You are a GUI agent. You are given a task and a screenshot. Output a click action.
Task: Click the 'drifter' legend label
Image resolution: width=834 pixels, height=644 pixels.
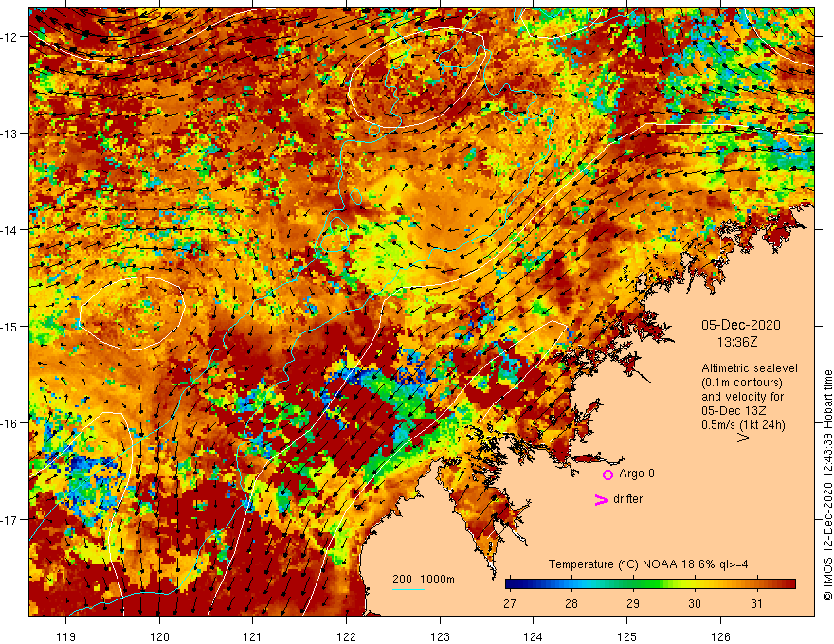[x=627, y=499]
